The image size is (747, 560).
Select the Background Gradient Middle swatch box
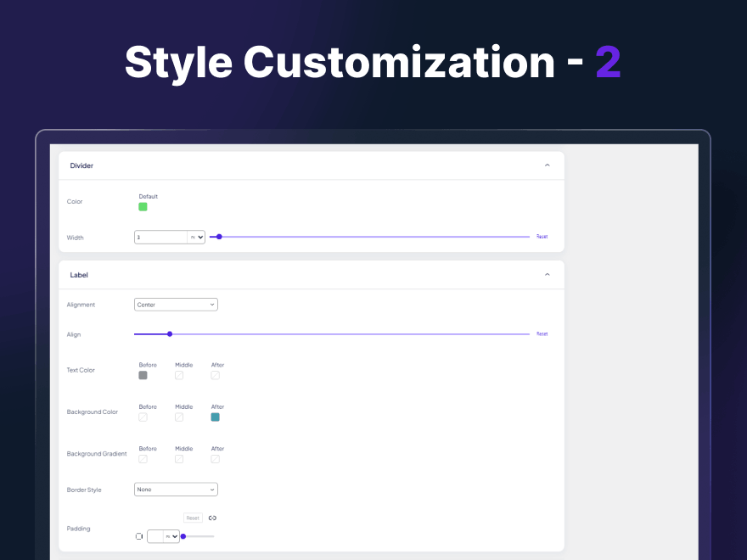[x=179, y=459]
